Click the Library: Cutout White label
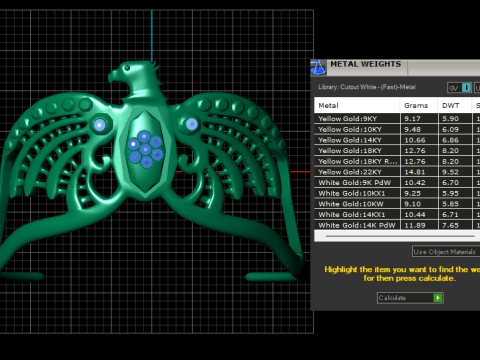Image resolution: width=480 pixels, height=360 pixels. coord(367,87)
